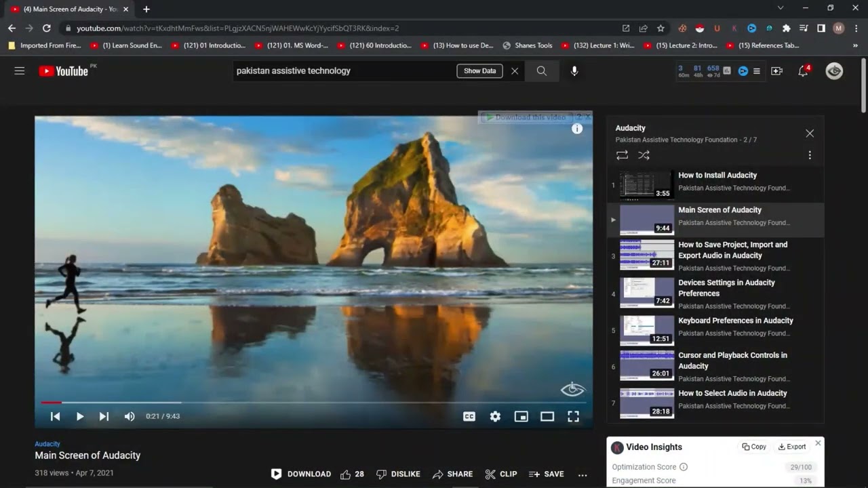Image resolution: width=868 pixels, height=488 pixels.
Task: Open 'Cursor and Playback Controls in Audacity'
Action: 715,367
